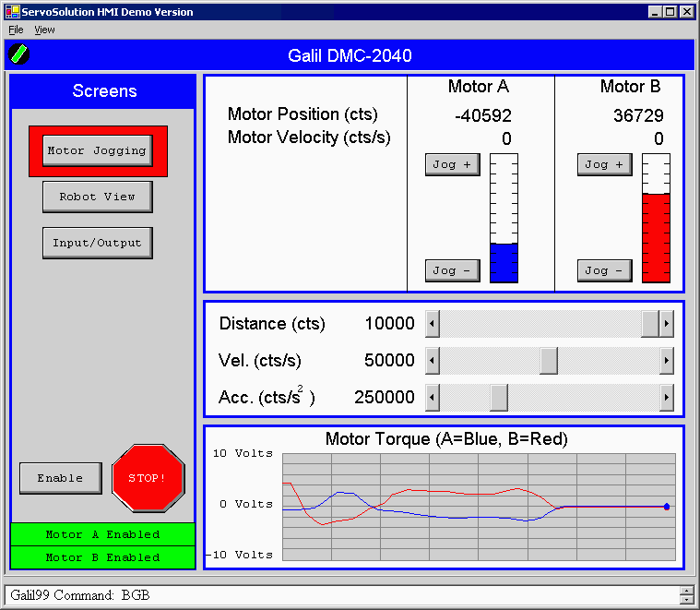Screen dimensions: 700x610
Task: Click the Motor B red level gauge
Action: coord(656,218)
